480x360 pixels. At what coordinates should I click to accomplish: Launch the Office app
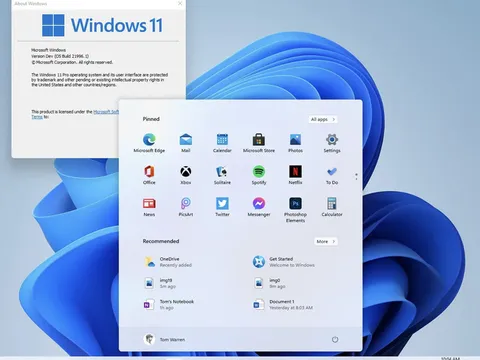point(149,175)
